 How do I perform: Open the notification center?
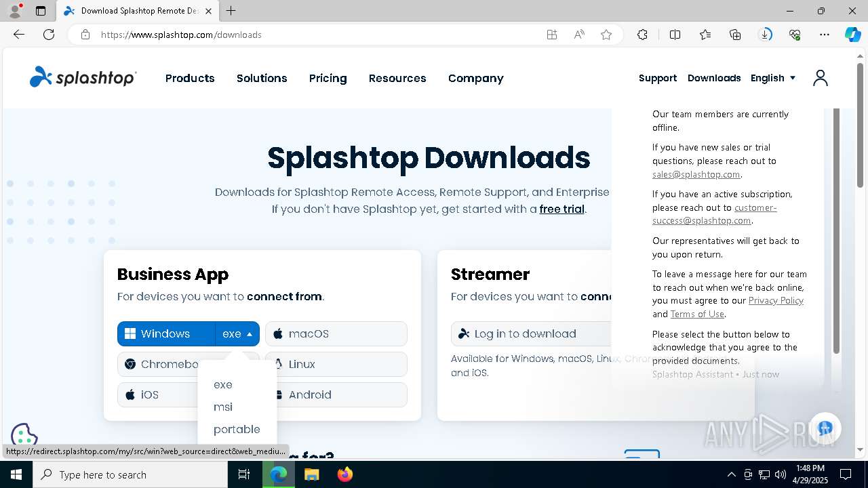pos(846,474)
